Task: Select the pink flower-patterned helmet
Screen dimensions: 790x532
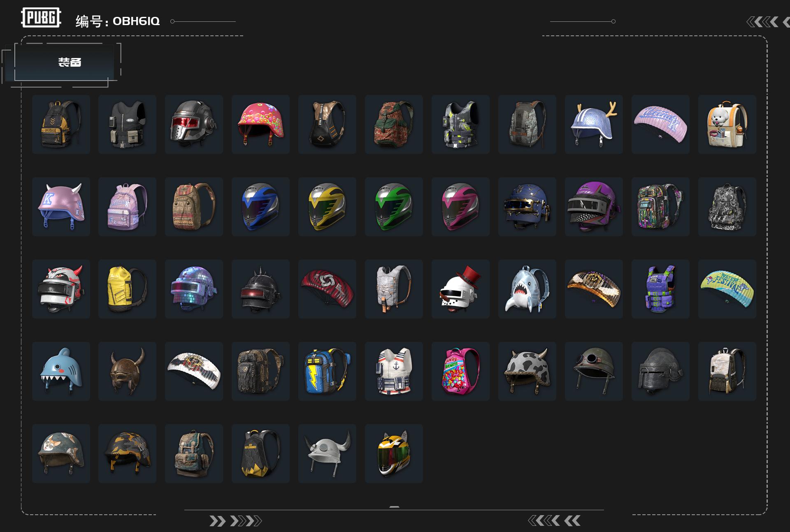Action: click(260, 124)
